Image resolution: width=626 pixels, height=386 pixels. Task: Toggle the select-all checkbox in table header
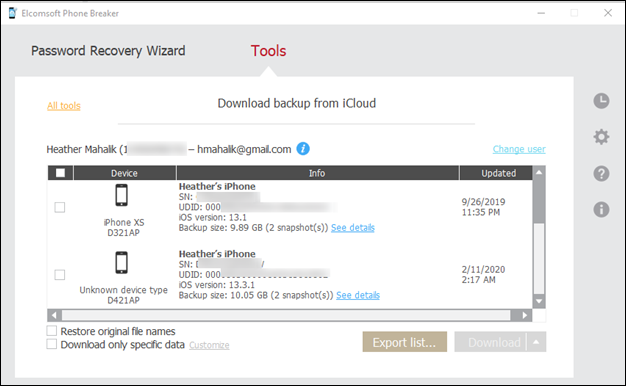(x=60, y=173)
